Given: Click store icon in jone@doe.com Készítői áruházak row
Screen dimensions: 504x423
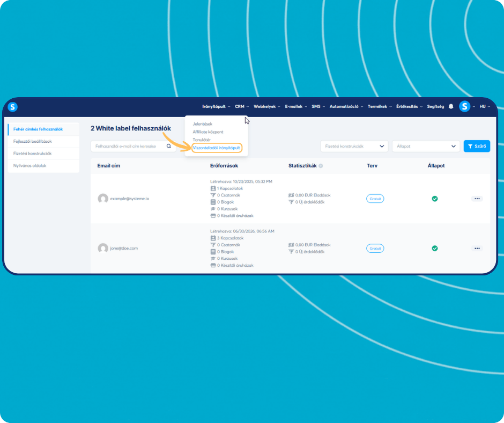Looking at the screenshot, I should (x=213, y=265).
